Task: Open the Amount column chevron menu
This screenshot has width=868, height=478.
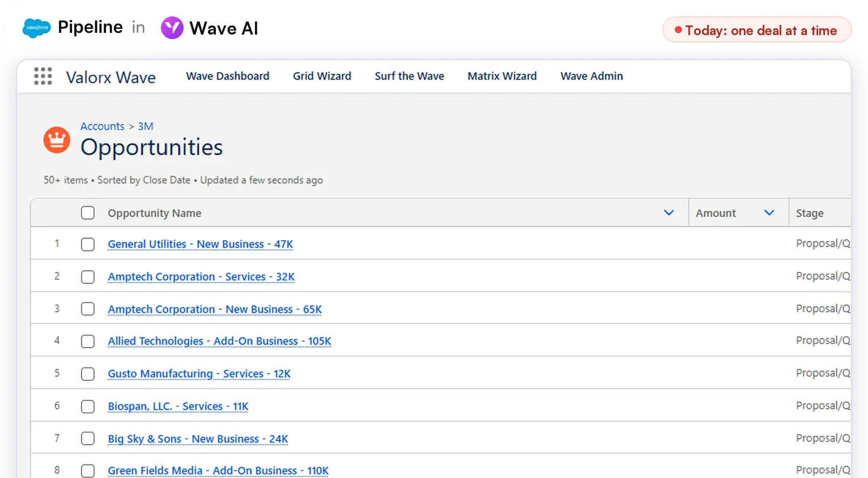Action: [x=769, y=213]
